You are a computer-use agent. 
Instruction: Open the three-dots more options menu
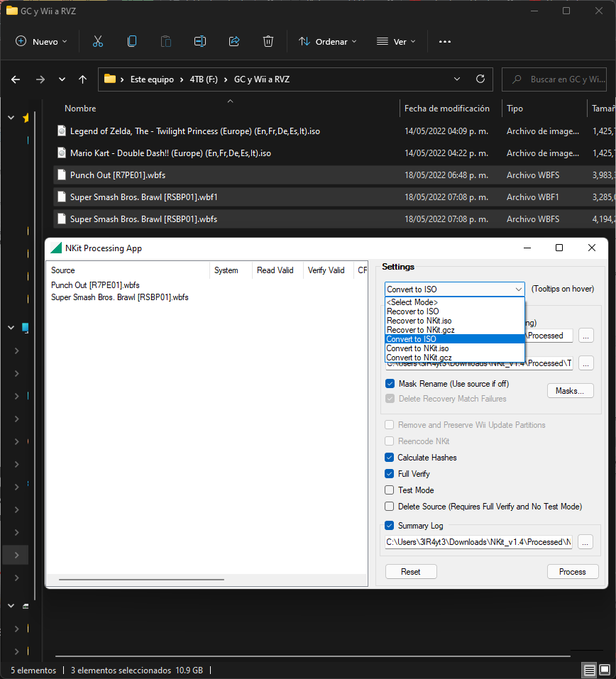445,42
